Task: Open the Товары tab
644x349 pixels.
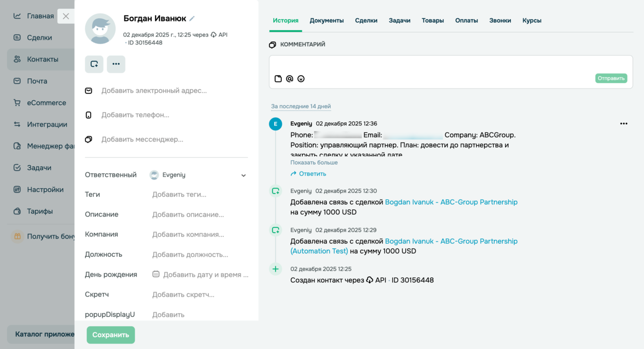Action: click(433, 20)
